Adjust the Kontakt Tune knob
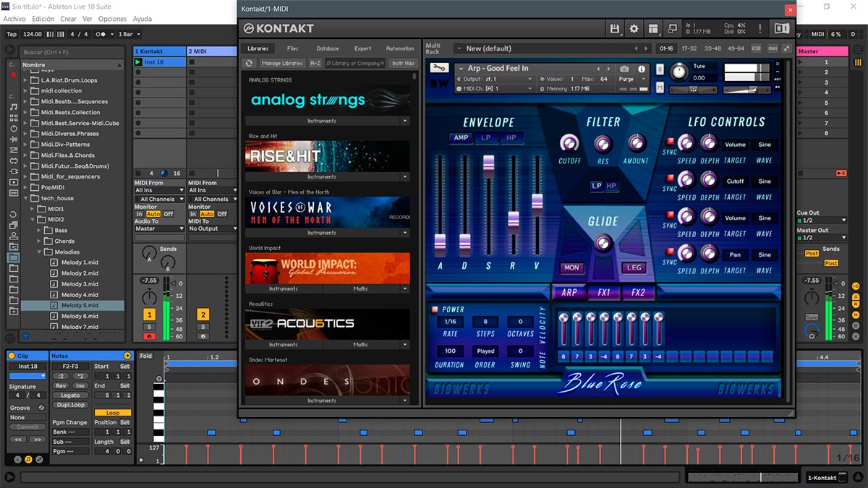Viewport: 868px width, 488px height. tap(679, 72)
